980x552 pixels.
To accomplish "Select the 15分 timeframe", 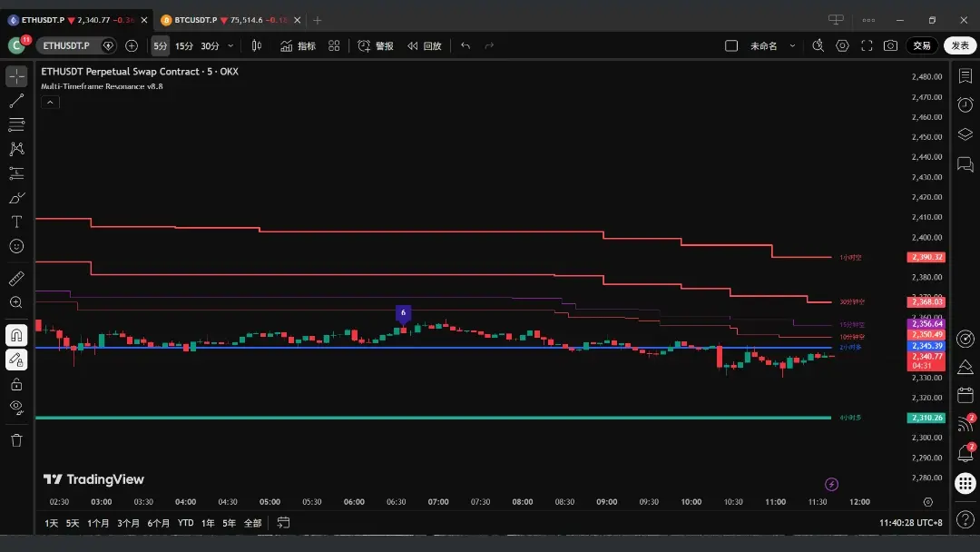I will tap(184, 45).
